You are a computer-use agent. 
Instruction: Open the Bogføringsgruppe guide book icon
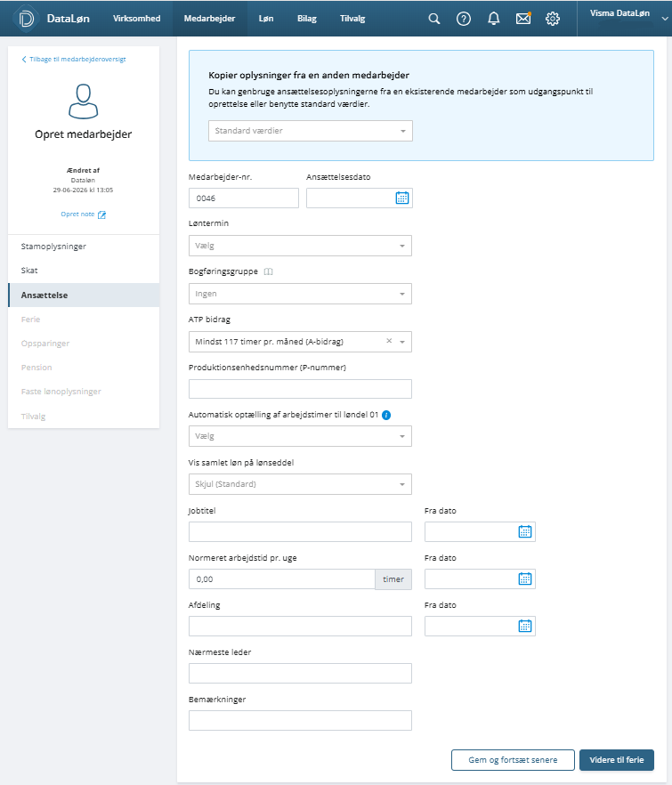coord(269,271)
